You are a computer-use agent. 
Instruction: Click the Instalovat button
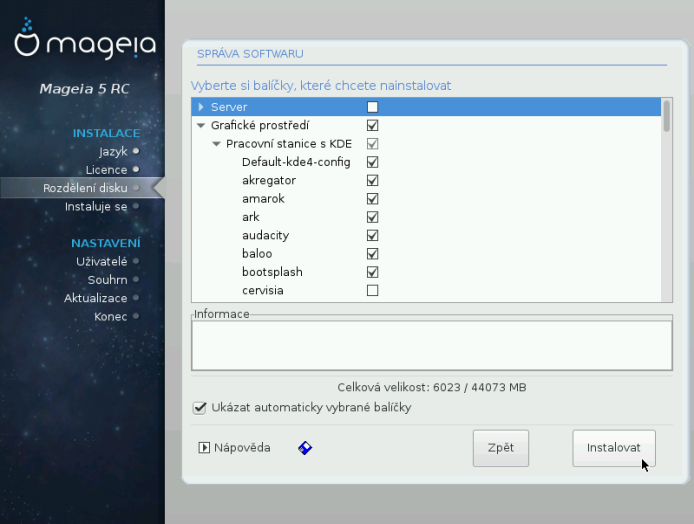click(x=613, y=448)
